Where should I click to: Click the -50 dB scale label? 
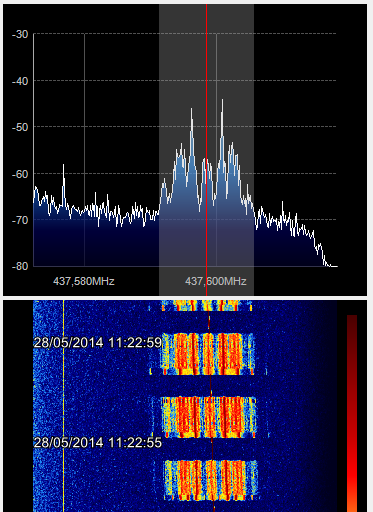click(20, 127)
